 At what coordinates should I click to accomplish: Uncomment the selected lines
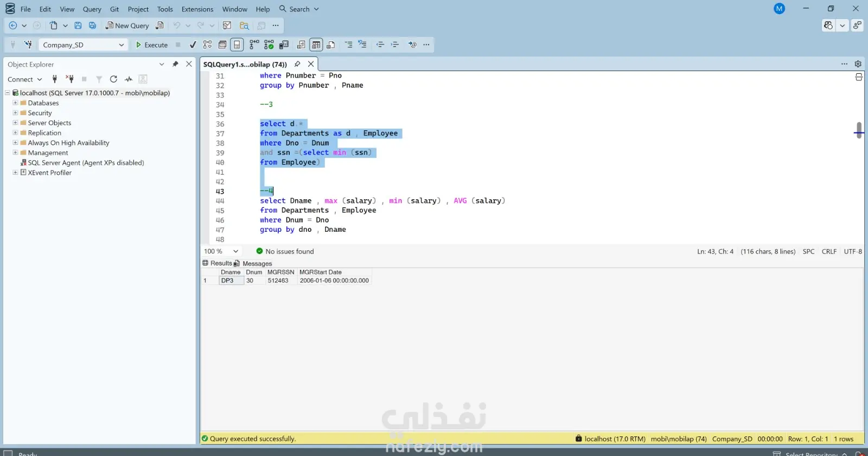tap(362, 45)
